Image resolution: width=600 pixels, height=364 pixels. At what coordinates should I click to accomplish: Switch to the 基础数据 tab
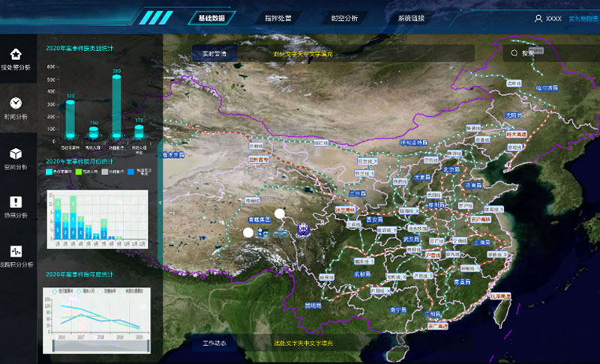click(211, 18)
